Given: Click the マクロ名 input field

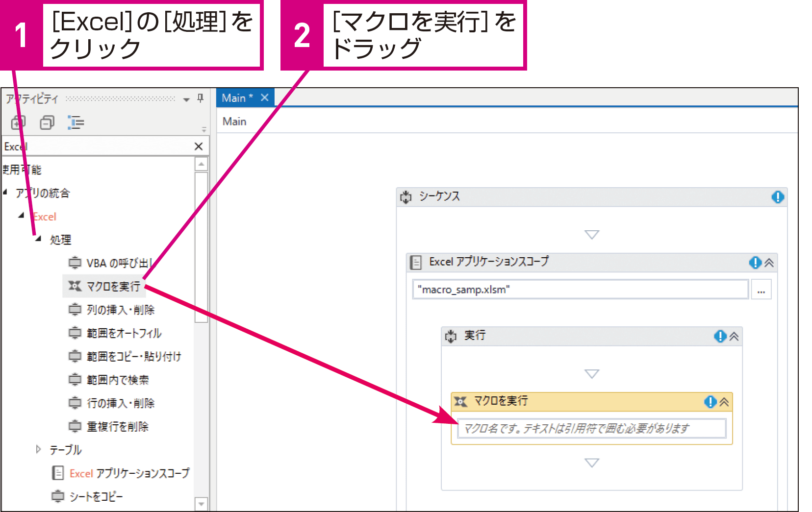Looking at the screenshot, I should tap(592, 428).
